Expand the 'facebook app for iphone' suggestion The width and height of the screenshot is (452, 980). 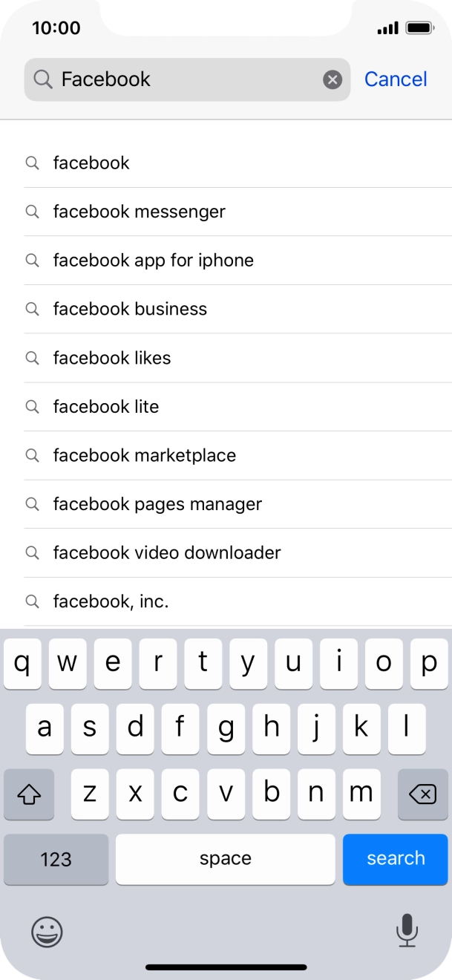tap(153, 261)
